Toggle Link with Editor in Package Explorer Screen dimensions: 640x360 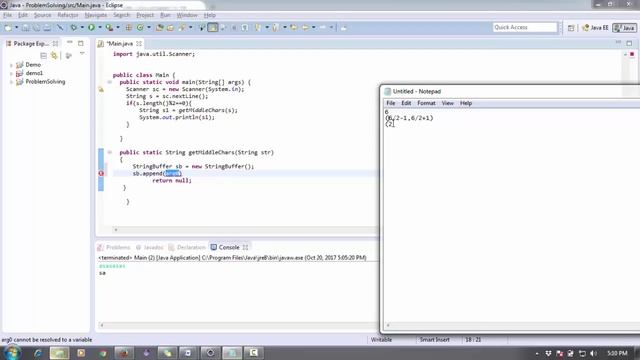(54, 56)
